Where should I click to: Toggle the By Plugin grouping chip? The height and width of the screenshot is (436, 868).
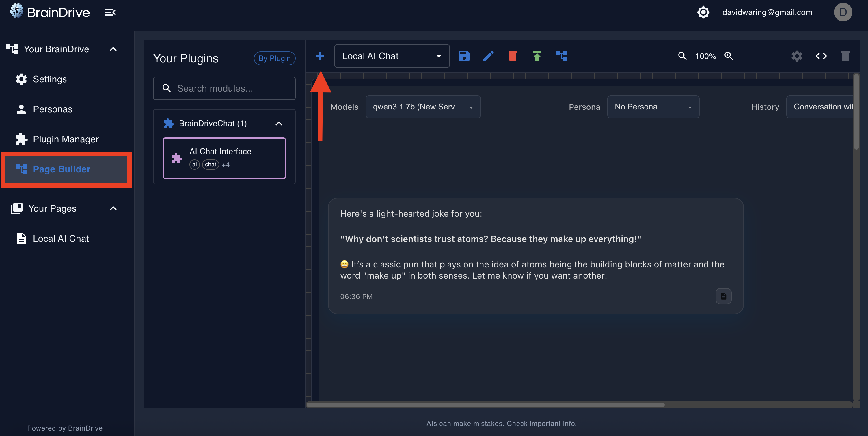[x=274, y=58]
